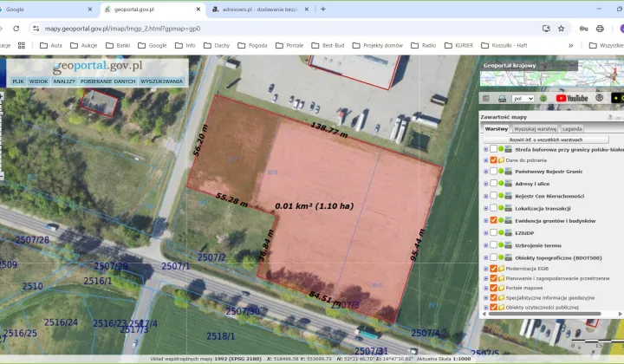This screenshot has height=364, width=624.
Task: Open the Best-Bud bookmark folder
Action: click(328, 45)
